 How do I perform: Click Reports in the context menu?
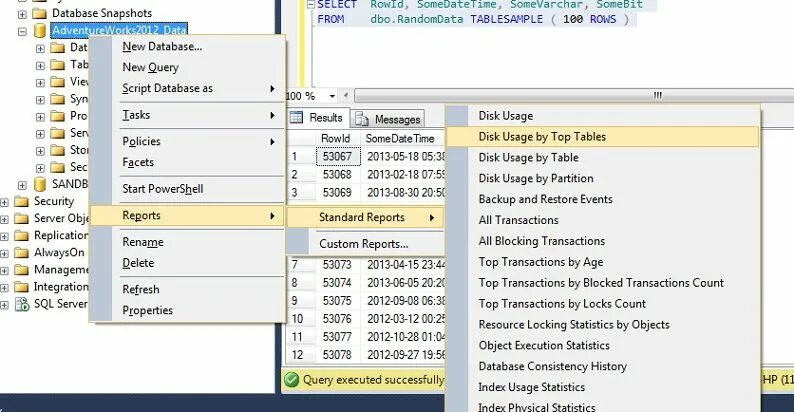coord(187,216)
